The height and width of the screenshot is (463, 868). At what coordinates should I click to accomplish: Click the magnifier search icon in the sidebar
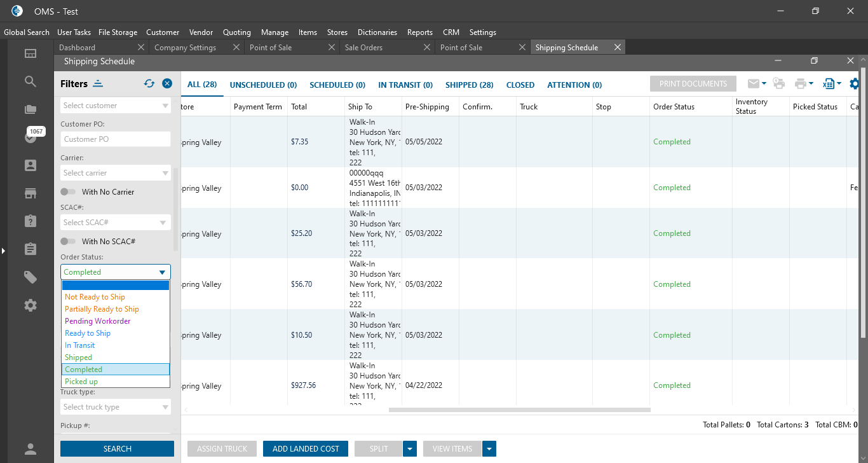[31, 81]
